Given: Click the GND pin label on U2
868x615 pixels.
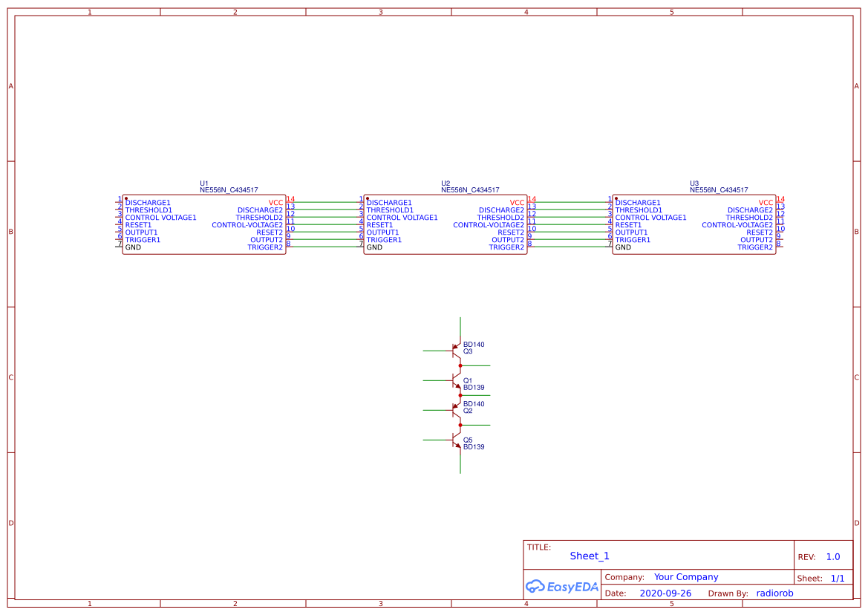Looking at the screenshot, I should [x=374, y=247].
